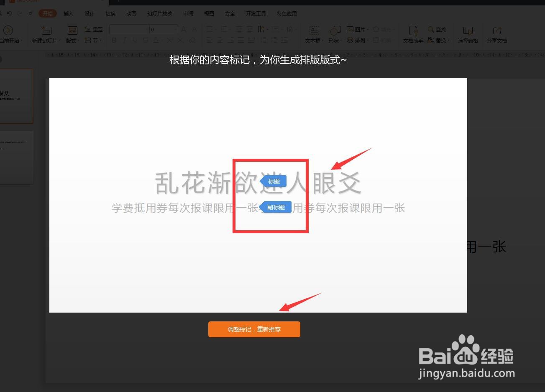Expand the 排列 (Arrange) dropdown
Viewport: 545px width, 392px height.
[358, 40]
